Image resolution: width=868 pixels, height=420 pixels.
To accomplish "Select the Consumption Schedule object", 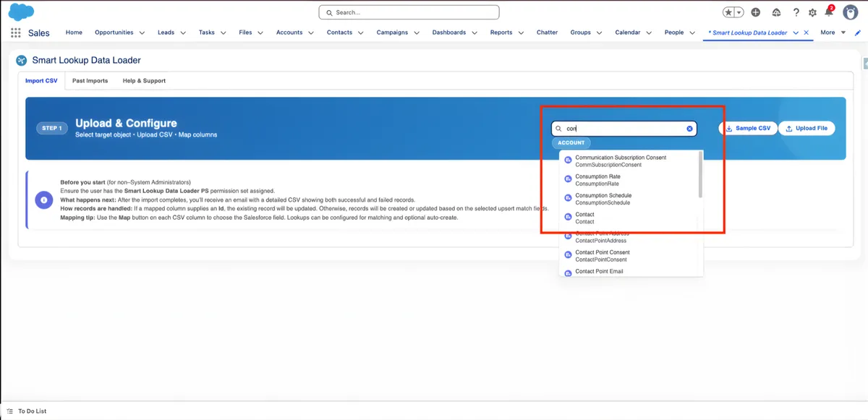I will coord(628,199).
